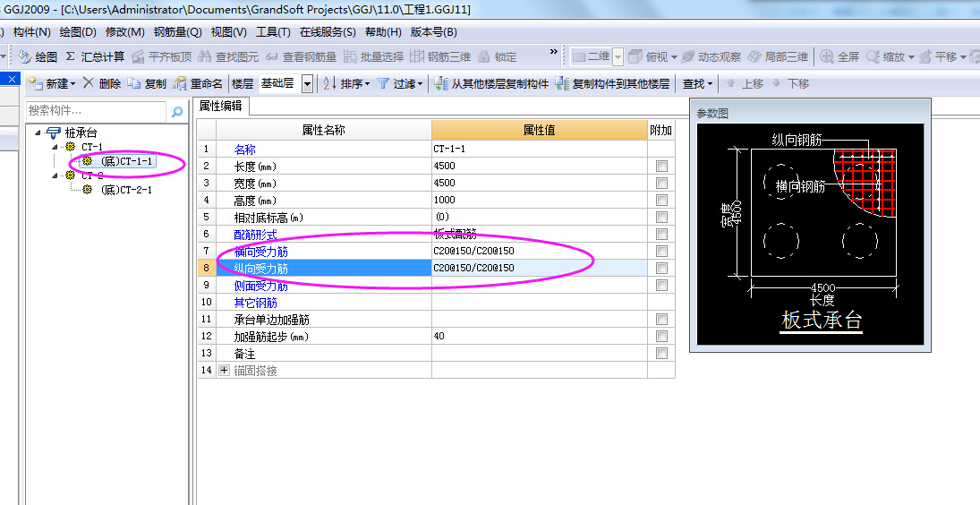980x505 pixels.
Task: Activate 动态观察 dynamic orbit tool
Action: [712, 57]
